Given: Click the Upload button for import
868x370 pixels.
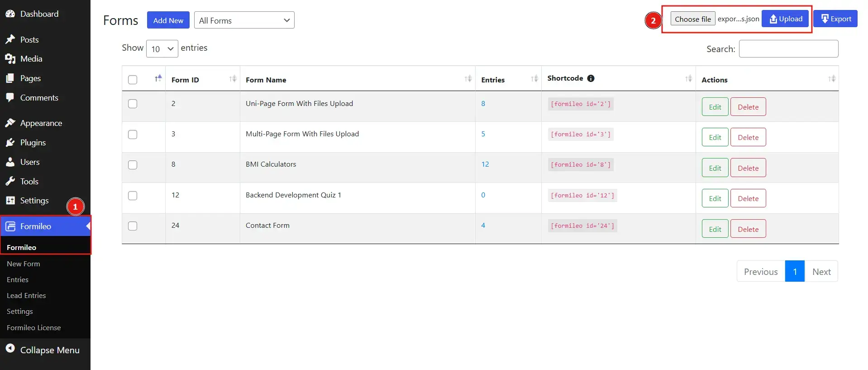Looking at the screenshot, I should (785, 19).
